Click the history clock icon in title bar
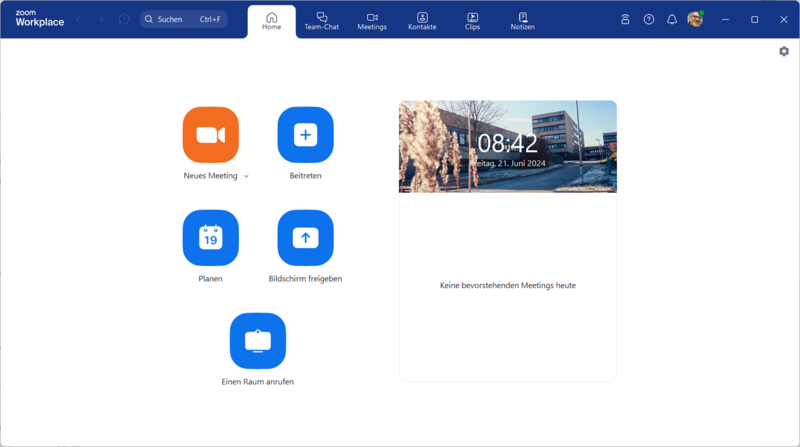Screen dimensions: 800x447 point(124,19)
